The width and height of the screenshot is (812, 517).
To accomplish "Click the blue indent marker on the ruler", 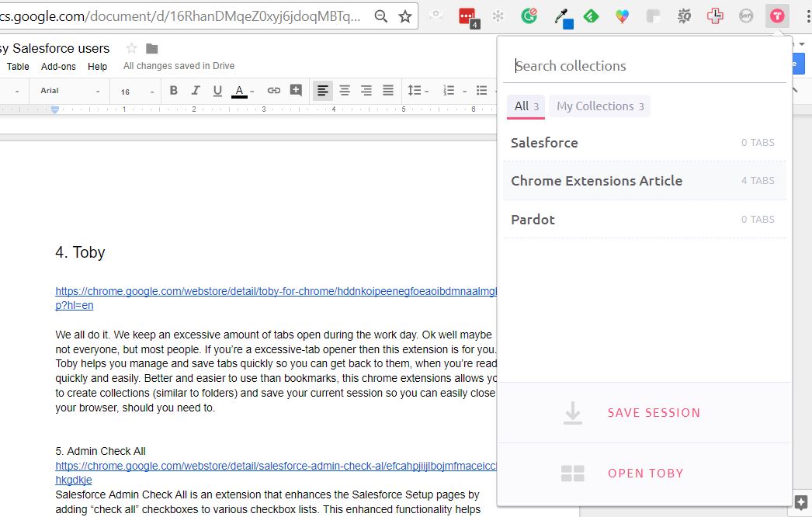I will [55, 109].
